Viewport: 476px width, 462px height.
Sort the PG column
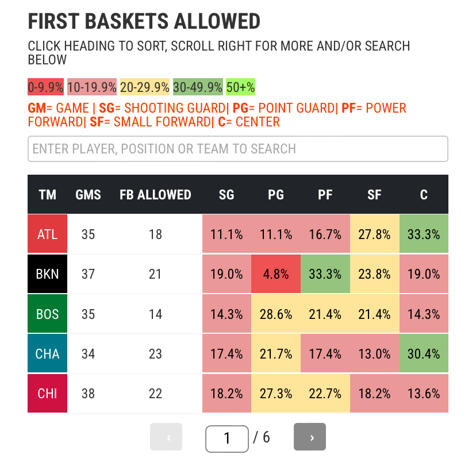[276, 195]
